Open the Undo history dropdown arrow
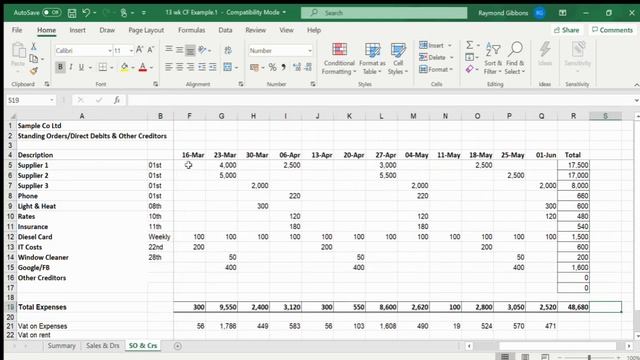 (95, 13)
